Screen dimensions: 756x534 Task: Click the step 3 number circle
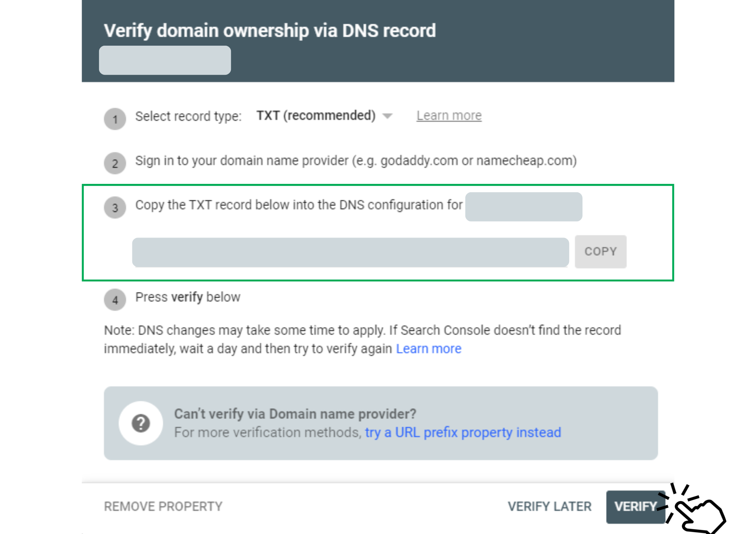[x=115, y=207]
